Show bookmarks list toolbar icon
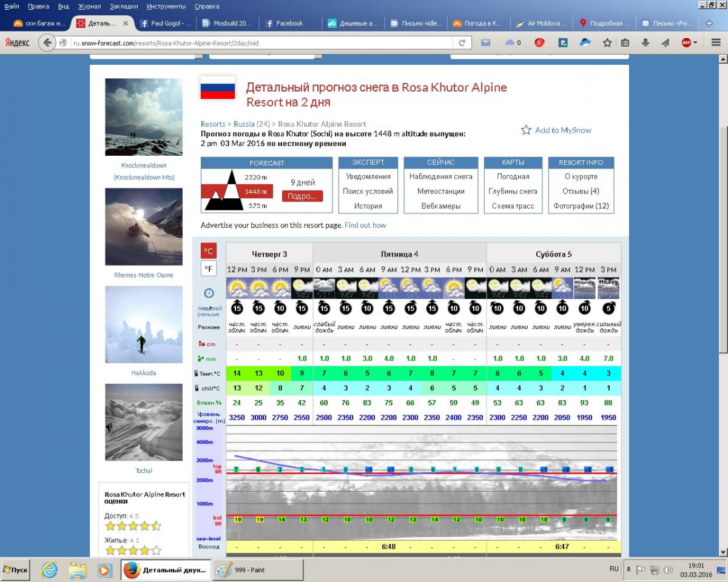 click(625, 43)
